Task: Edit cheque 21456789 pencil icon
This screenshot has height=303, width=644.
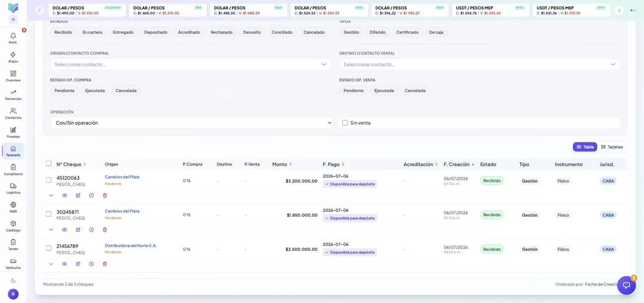Action: pyautogui.click(x=78, y=264)
